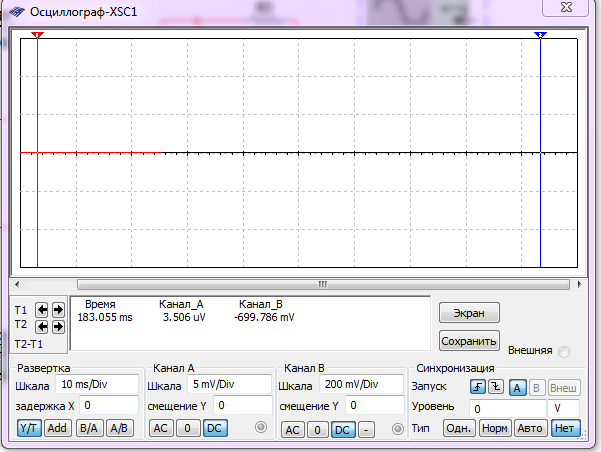601x452 pixels.
Task: Select falling edge trigger icon
Action: pos(496,387)
